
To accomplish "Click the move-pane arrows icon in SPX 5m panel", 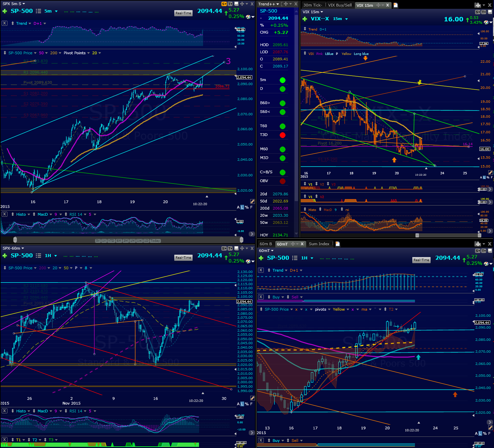I will [242, 4].
